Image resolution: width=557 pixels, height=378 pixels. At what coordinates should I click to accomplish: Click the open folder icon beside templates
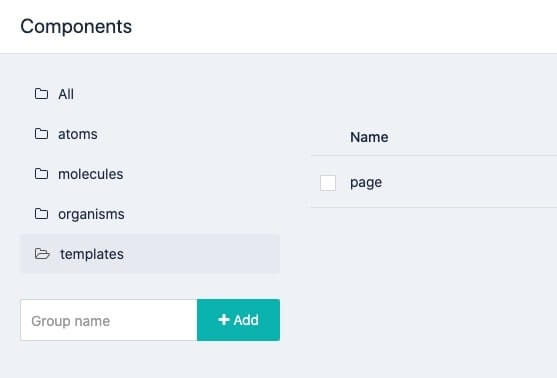click(42, 254)
